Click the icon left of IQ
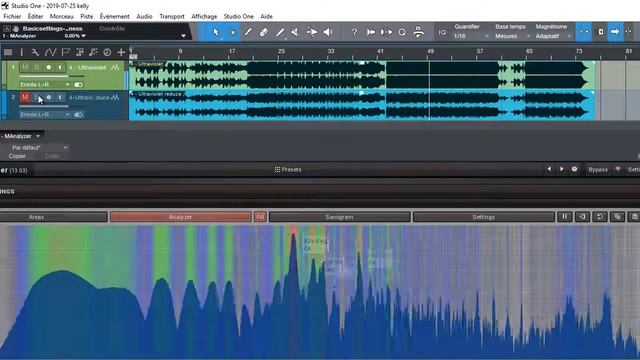This screenshot has height=360, width=640. (x=418, y=32)
